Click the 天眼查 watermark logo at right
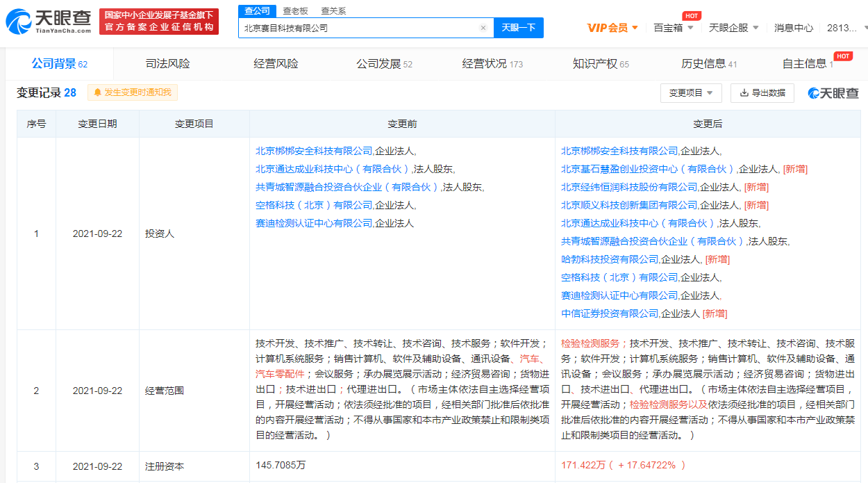 tap(833, 93)
